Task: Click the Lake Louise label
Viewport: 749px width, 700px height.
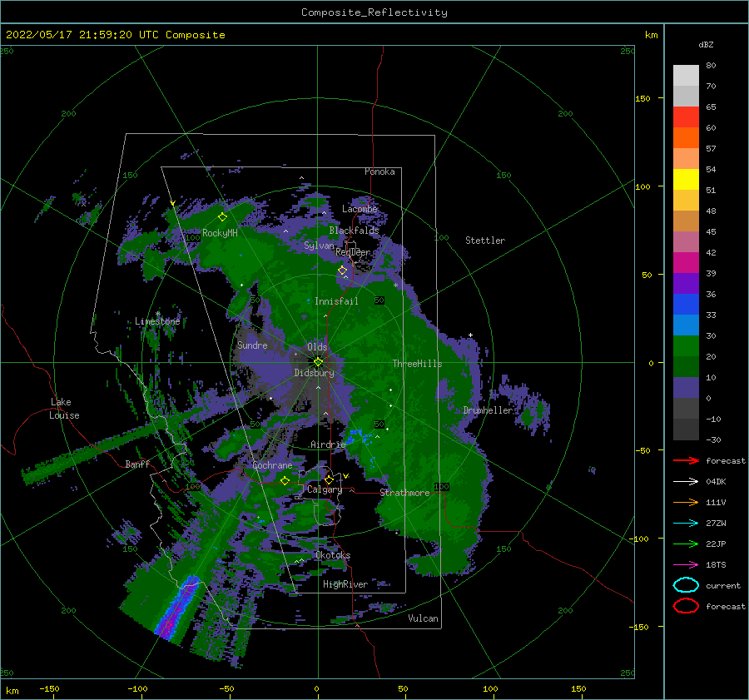Action: 65,409
